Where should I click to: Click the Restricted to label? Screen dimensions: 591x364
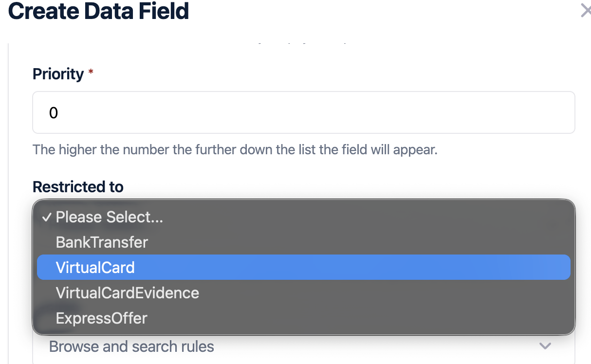pyautogui.click(x=78, y=186)
